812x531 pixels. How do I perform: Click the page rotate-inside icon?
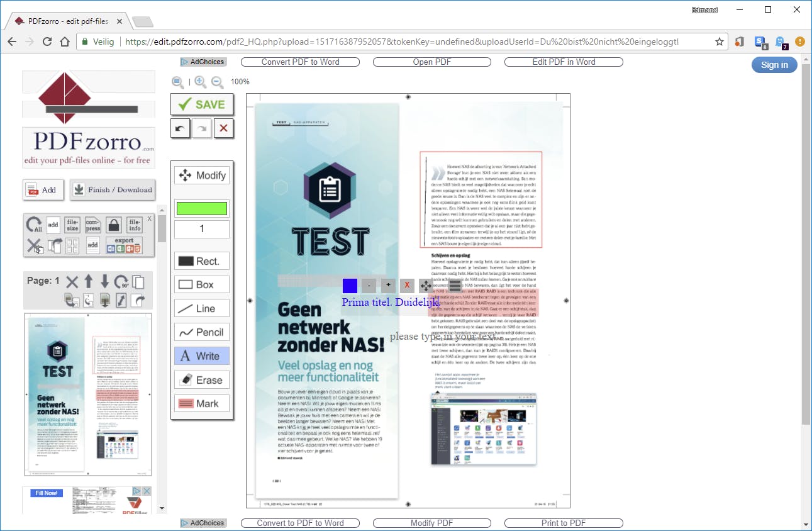point(88,300)
